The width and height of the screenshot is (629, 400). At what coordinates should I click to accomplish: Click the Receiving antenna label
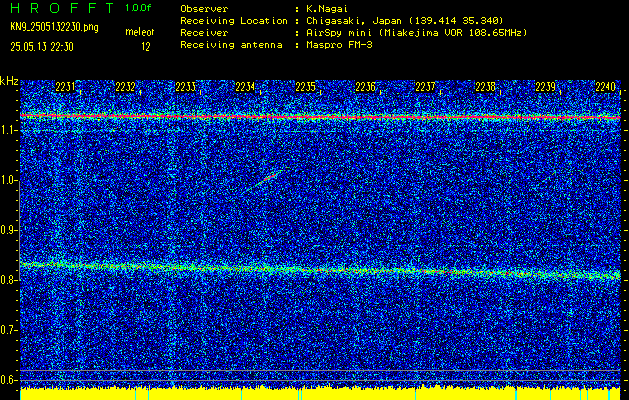tap(231, 45)
